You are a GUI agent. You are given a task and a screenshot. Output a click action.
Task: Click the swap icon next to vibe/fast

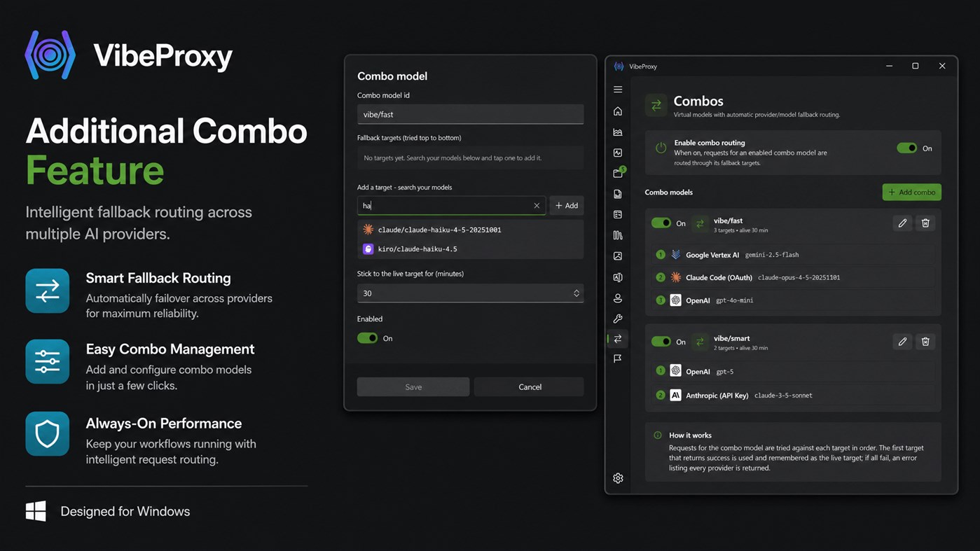coord(699,223)
